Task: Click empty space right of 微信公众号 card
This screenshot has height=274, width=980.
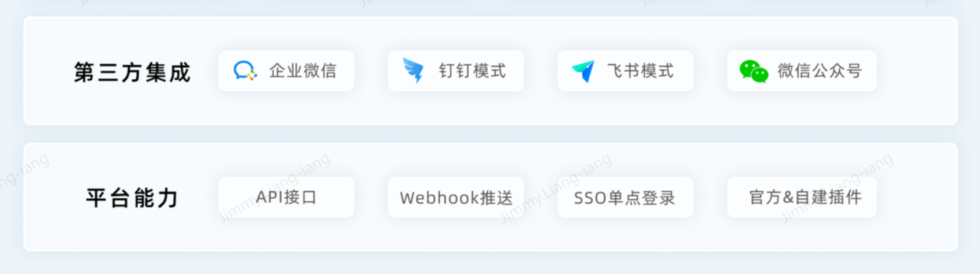Action: [917, 71]
